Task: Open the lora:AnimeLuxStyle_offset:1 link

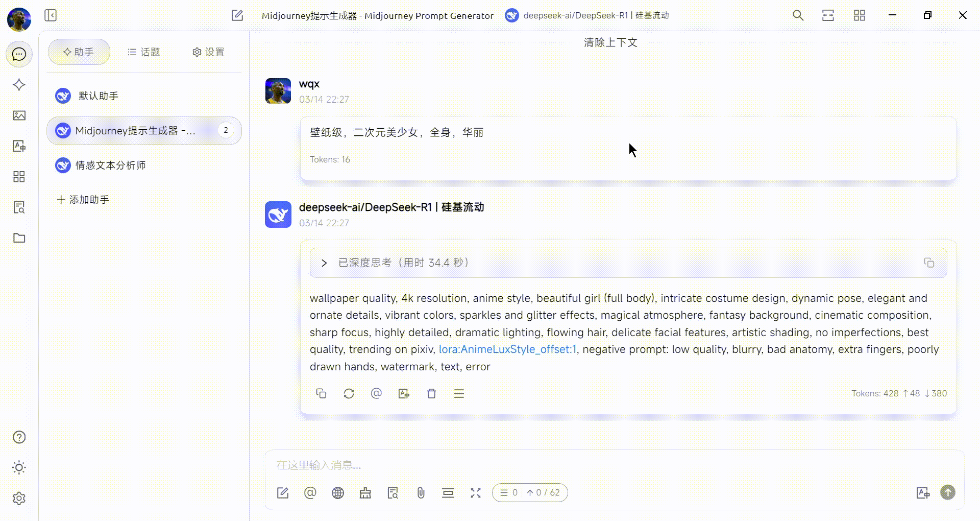Action: [x=507, y=349]
